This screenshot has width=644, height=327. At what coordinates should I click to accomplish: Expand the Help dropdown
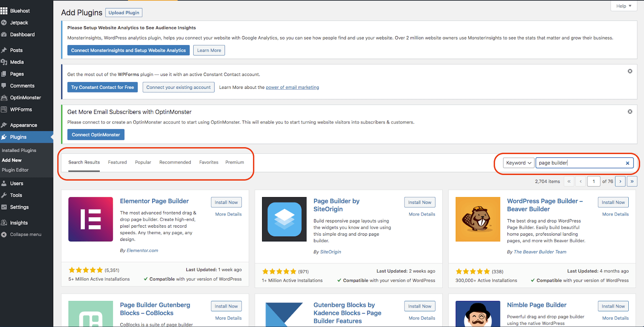click(x=624, y=6)
